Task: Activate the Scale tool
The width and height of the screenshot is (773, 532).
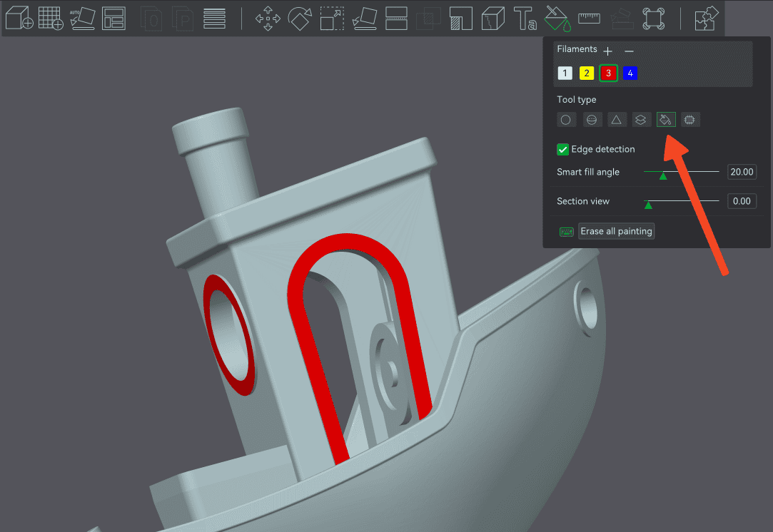Action: 332,18
